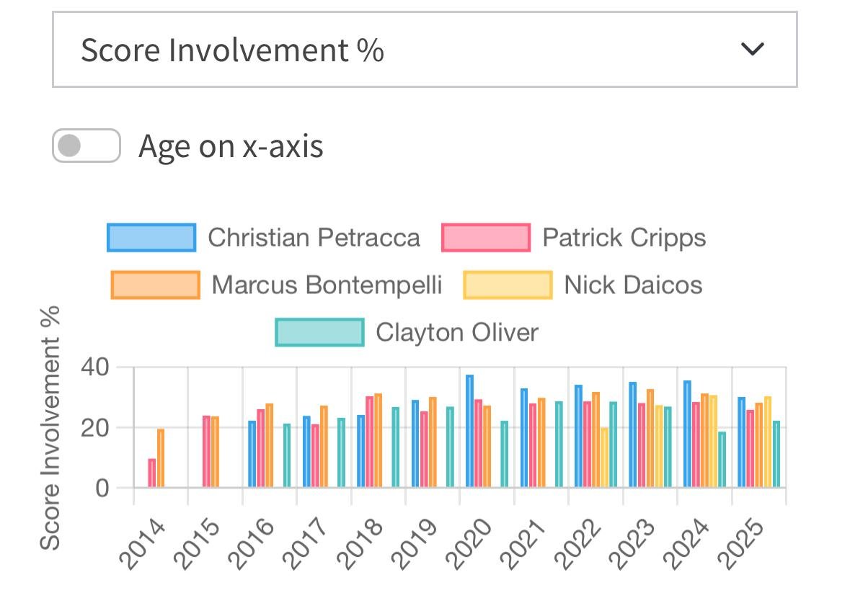Toggle the Marcus Bontempelli legend label
850x616 pixels.
pyautogui.click(x=327, y=285)
